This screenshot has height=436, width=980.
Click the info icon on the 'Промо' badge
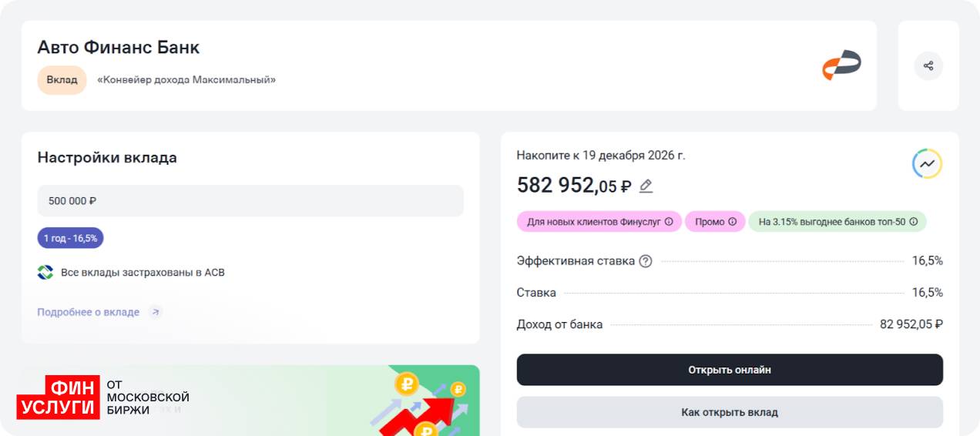click(732, 222)
